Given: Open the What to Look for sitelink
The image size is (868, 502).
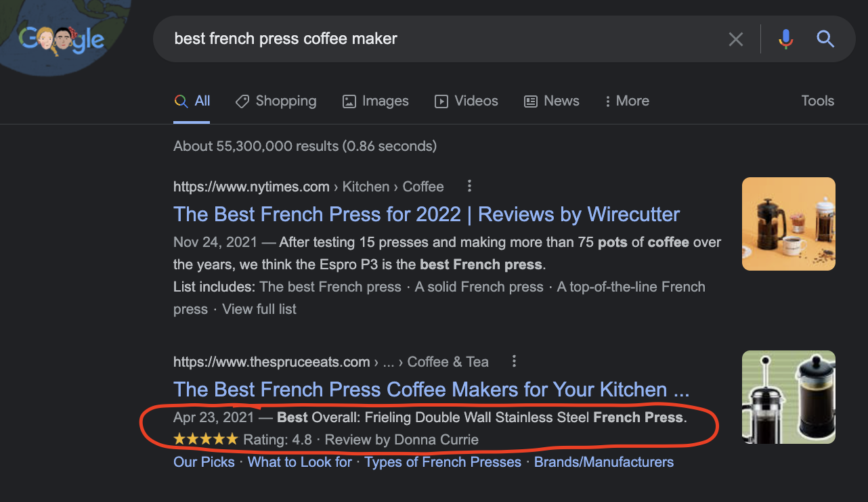Looking at the screenshot, I should [x=300, y=462].
